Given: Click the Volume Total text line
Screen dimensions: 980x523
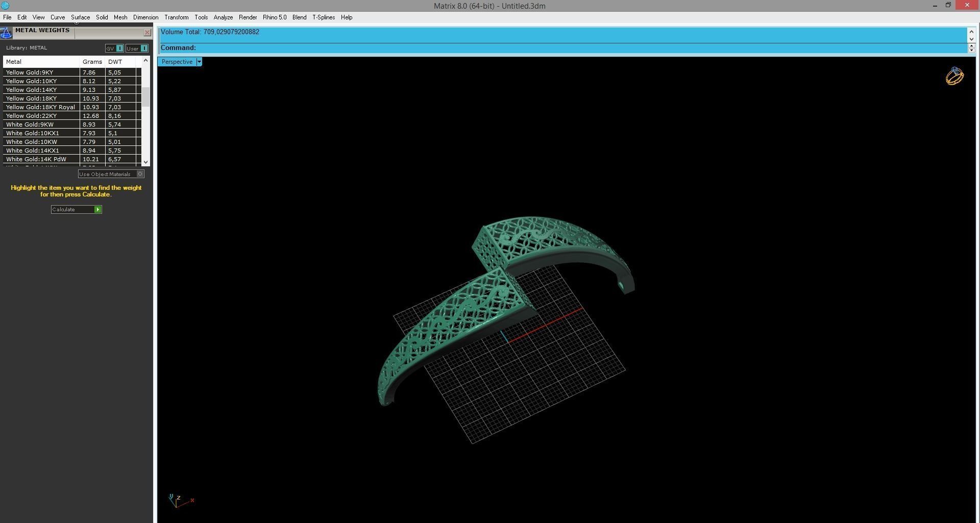Looking at the screenshot, I should pos(210,32).
